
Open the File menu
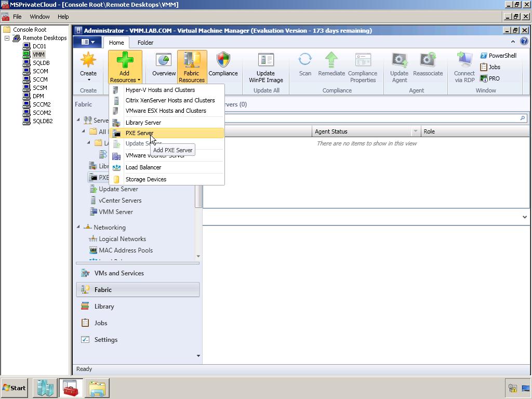(17, 17)
